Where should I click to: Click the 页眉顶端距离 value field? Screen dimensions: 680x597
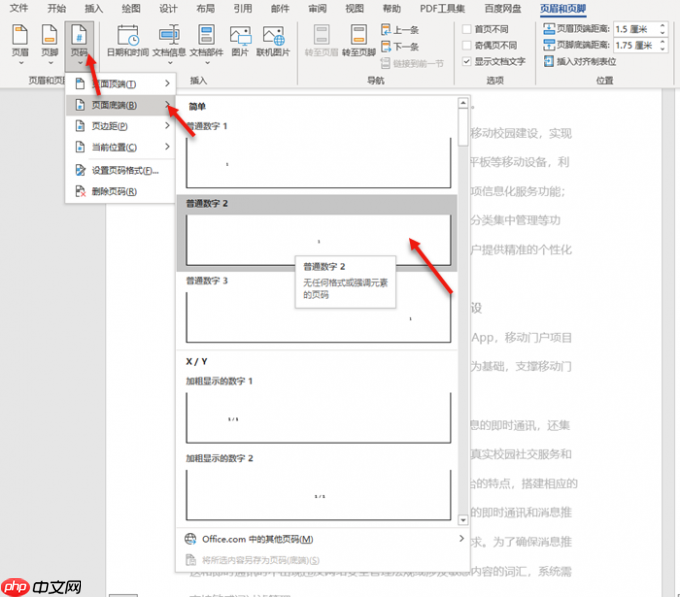(x=635, y=29)
